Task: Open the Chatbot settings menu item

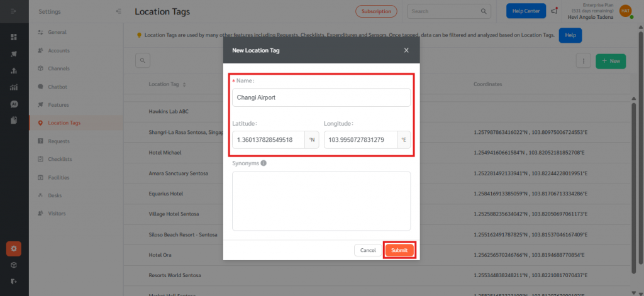Action: (57, 87)
